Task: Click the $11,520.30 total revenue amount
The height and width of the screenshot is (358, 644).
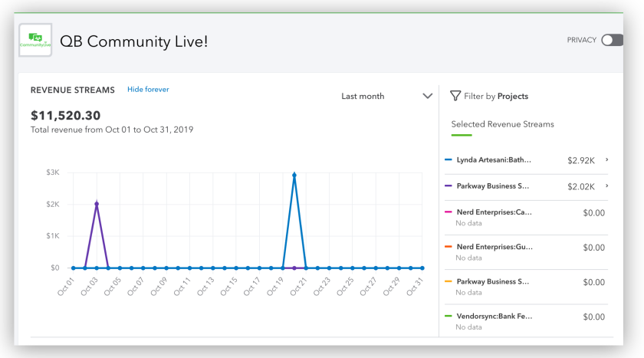Action: (65, 115)
